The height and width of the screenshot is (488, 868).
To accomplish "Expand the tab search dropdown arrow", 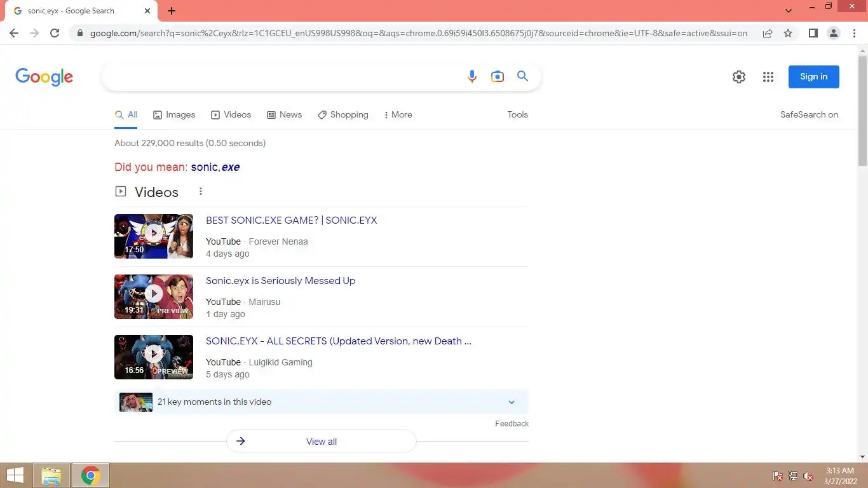I will (x=789, y=11).
